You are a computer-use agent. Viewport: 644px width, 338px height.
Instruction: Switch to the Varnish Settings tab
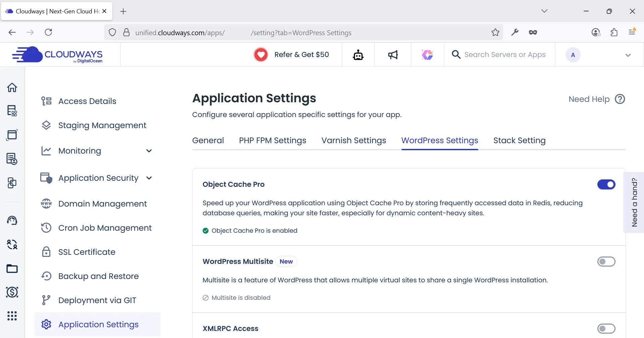point(354,140)
